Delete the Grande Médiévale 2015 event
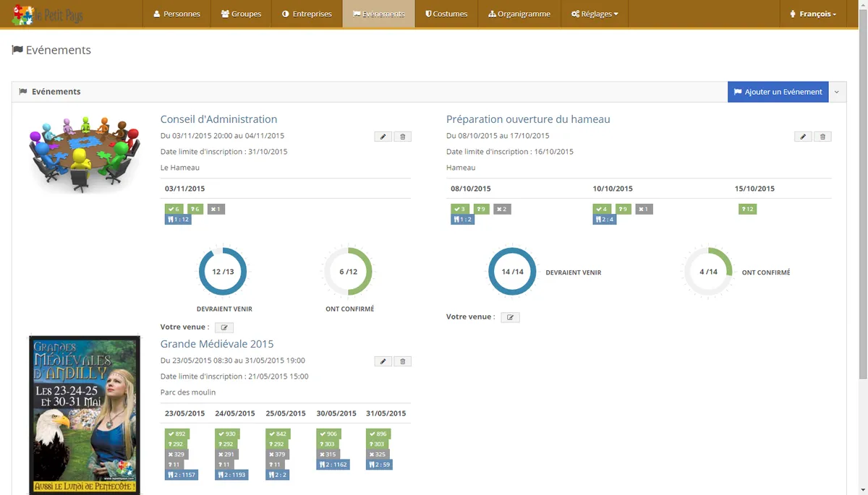 point(403,361)
